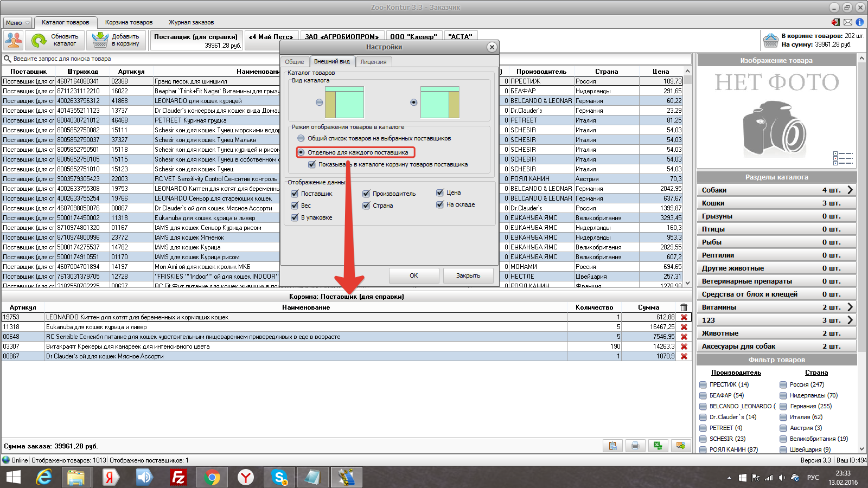Select the ООО Клевер supplier button
The width and height of the screenshot is (868, 488).
[x=413, y=36]
